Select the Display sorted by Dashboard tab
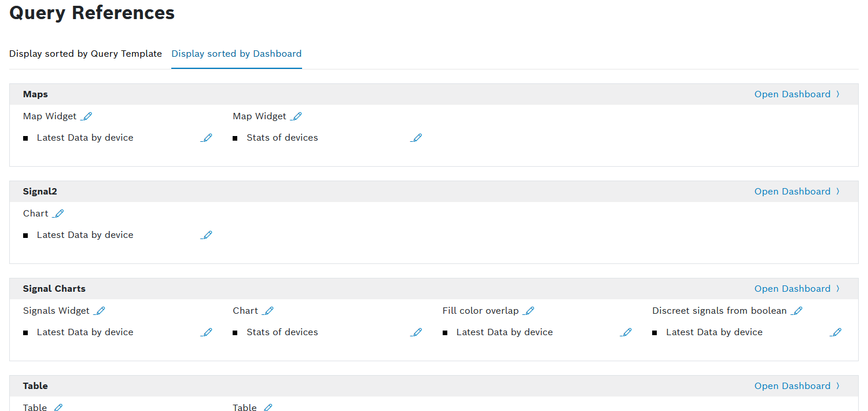 coord(236,54)
